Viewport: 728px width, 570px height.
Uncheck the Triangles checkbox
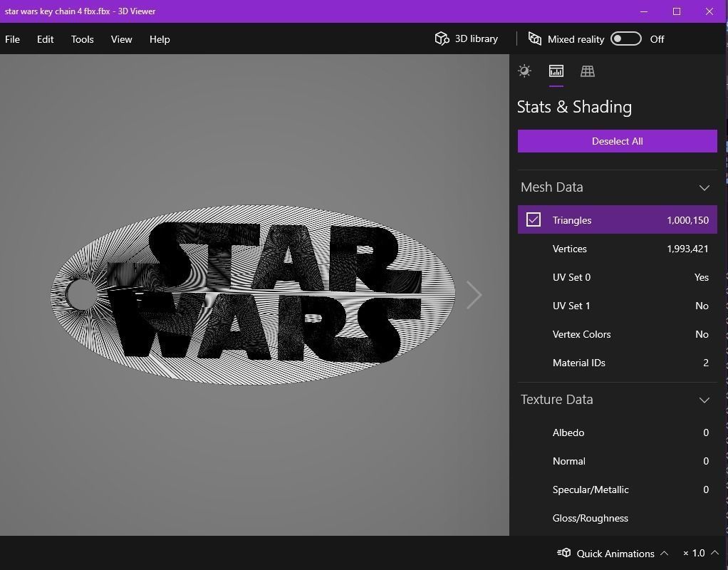pyautogui.click(x=533, y=219)
